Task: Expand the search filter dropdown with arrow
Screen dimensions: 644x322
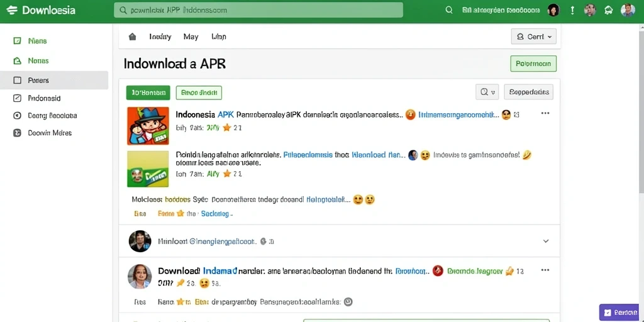Action: point(487,92)
